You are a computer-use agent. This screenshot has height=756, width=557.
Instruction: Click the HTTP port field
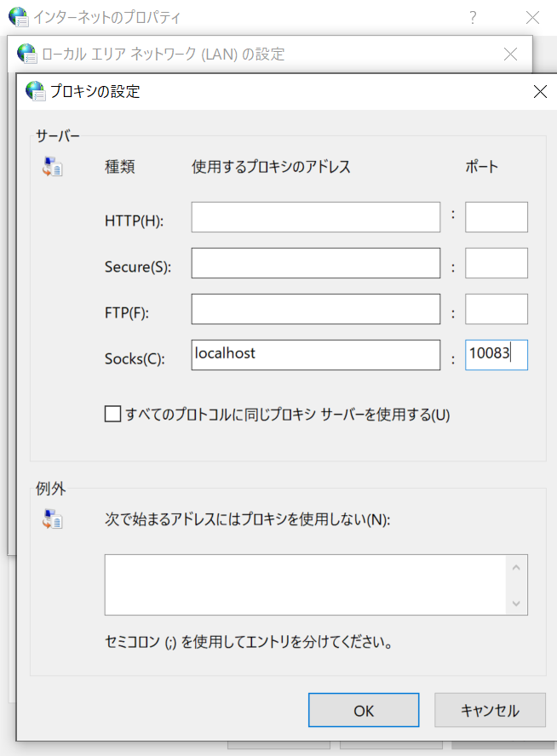[497, 217]
